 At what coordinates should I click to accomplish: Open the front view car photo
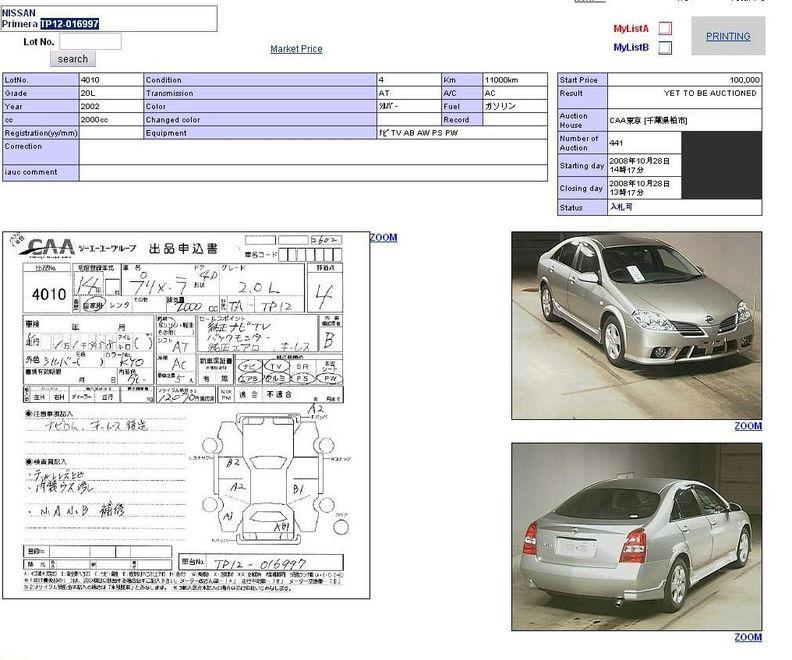(636, 325)
